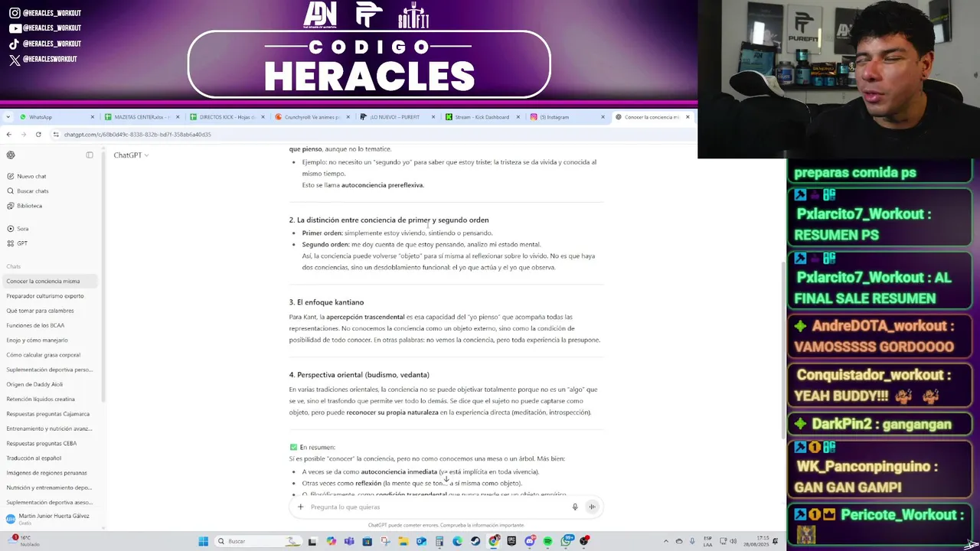Start a new chat with Nuevo chat
The width and height of the screenshot is (980, 551).
tap(27, 176)
